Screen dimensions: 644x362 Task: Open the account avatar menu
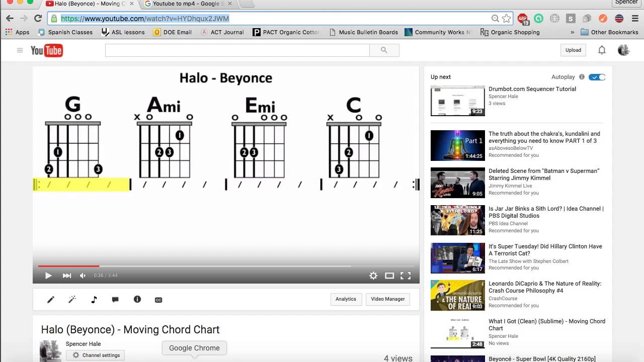(x=623, y=50)
